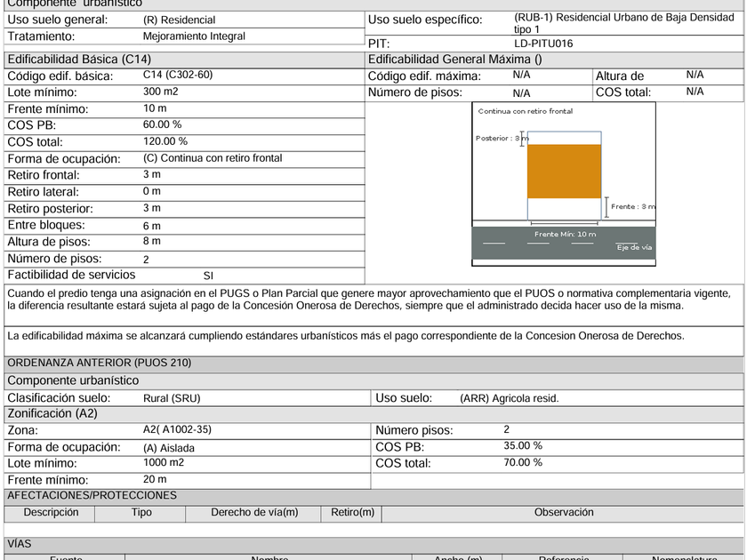Image resolution: width=747 pixels, height=560 pixels.
Task: Click the 'Descripción' column header
Action: click(51, 512)
